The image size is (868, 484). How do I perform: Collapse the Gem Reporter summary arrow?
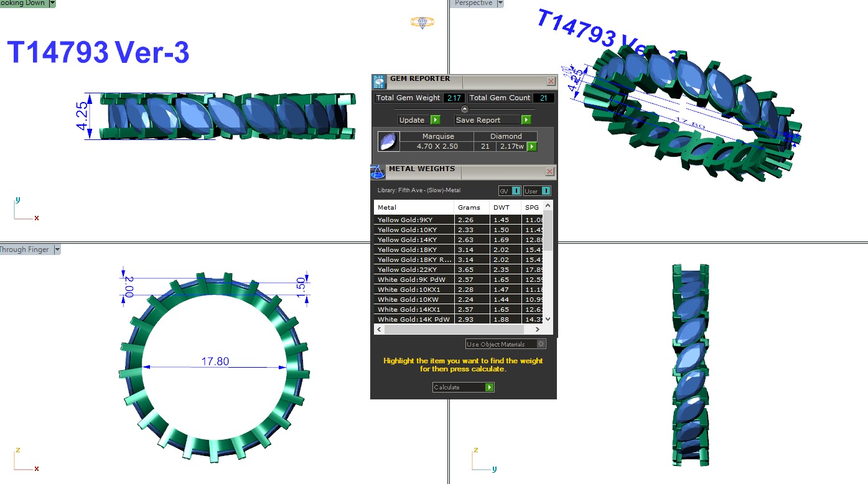tap(464, 109)
